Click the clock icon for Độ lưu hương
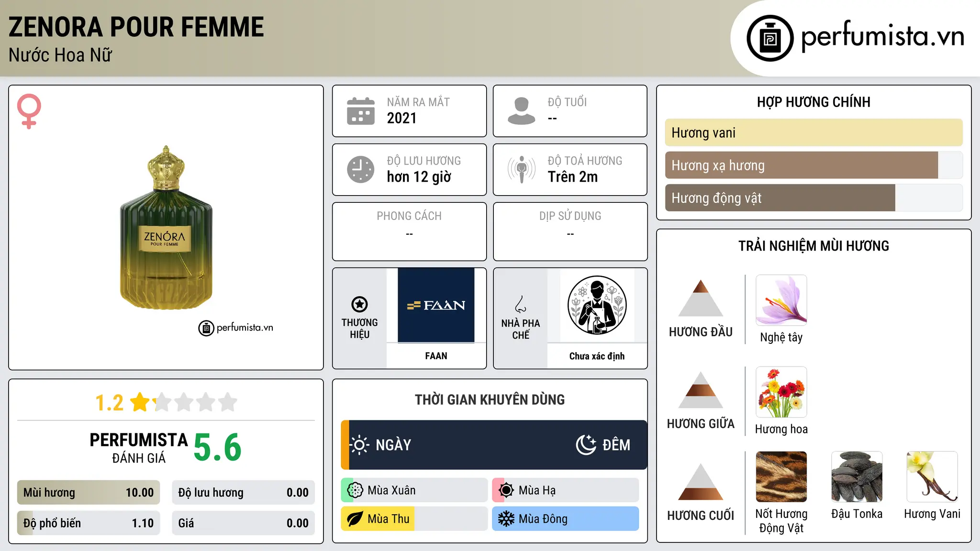The width and height of the screenshot is (980, 551). pyautogui.click(x=361, y=169)
